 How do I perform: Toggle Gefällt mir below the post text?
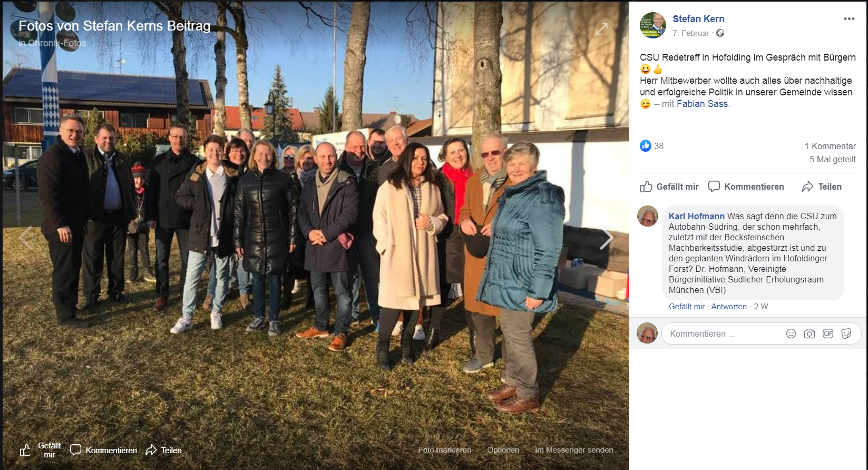click(x=669, y=187)
